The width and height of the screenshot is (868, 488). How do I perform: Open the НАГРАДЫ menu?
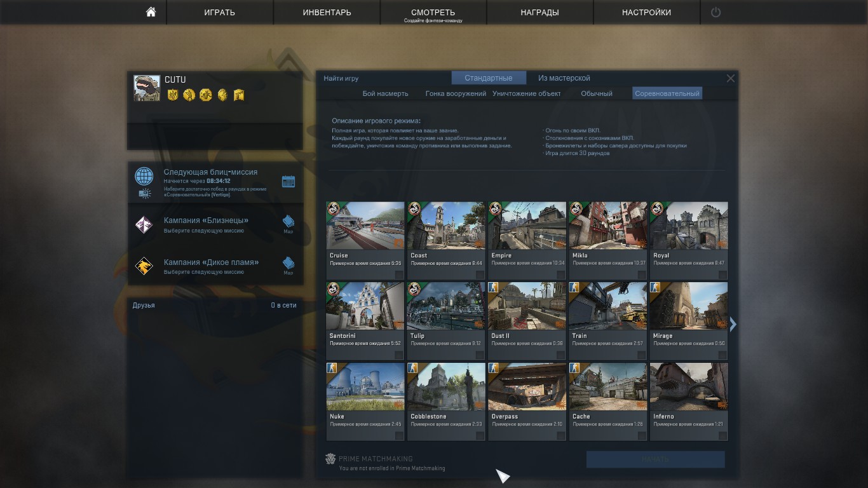tap(540, 12)
